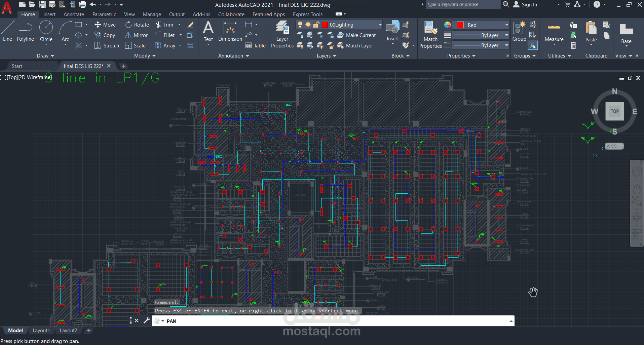Toggle the 00Lighting layer padlock

tap(316, 25)
